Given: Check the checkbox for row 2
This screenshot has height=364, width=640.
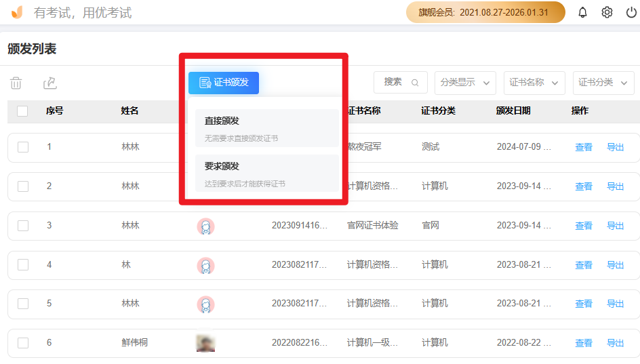Looking at the screenshot, I should (23, 186).
